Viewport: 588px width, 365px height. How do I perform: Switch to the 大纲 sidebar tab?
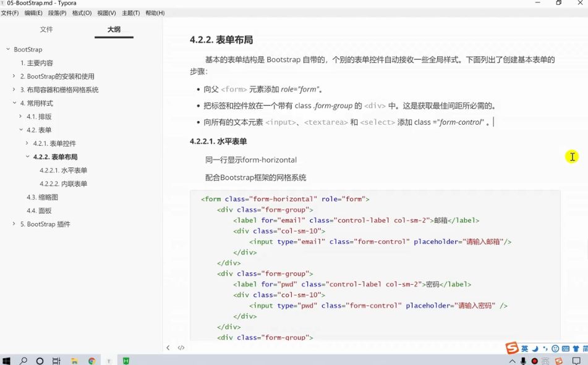click(114, 30)
